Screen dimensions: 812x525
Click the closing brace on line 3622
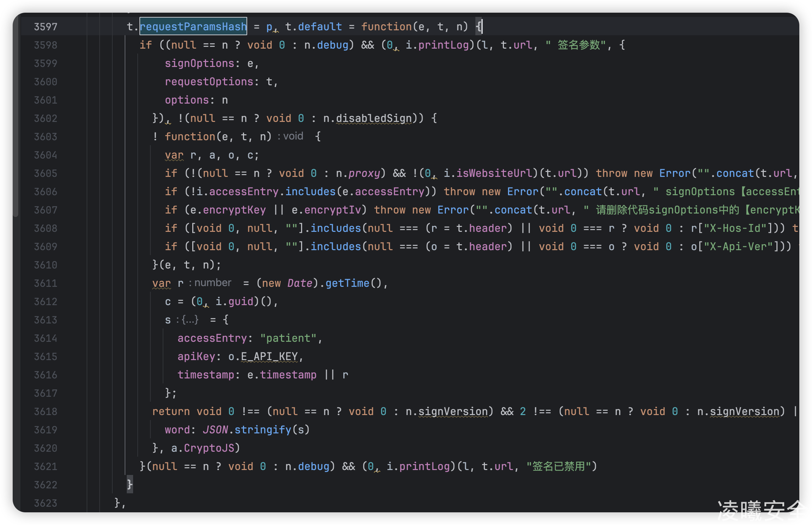pyautogui.click(x=130, y=484)
